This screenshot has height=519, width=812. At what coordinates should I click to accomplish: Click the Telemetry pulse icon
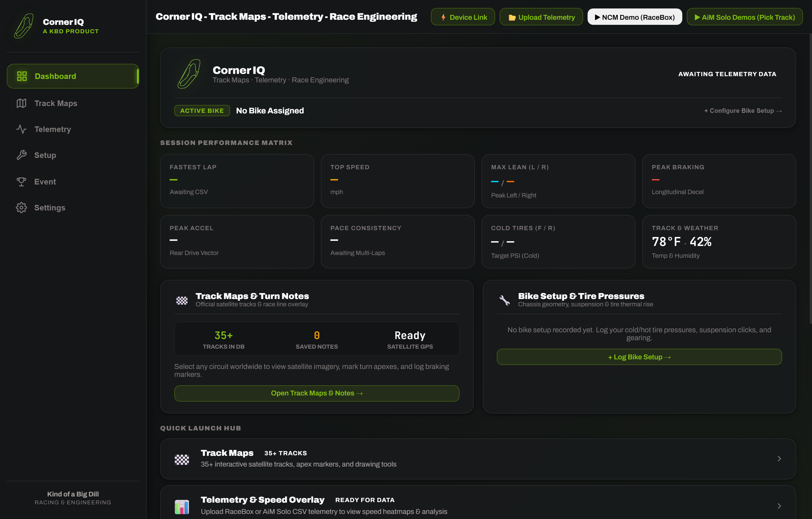click(x=22, y=129)
